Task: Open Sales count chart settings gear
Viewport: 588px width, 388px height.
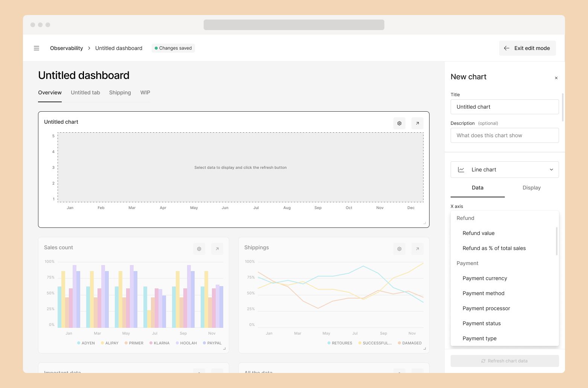Action: tap(199, 249)
